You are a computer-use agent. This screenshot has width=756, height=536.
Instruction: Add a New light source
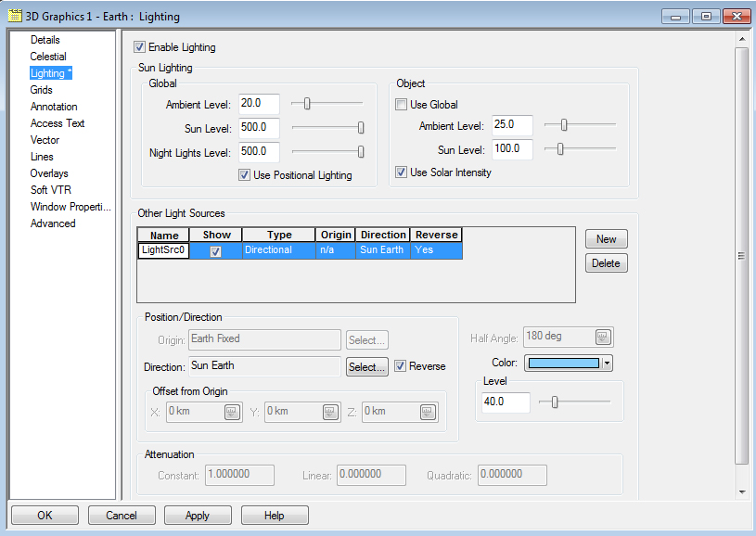[x=606, y=239]
